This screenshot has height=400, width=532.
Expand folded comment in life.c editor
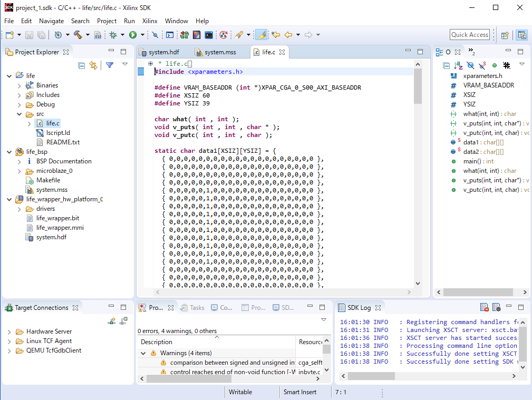coord(150,63)
